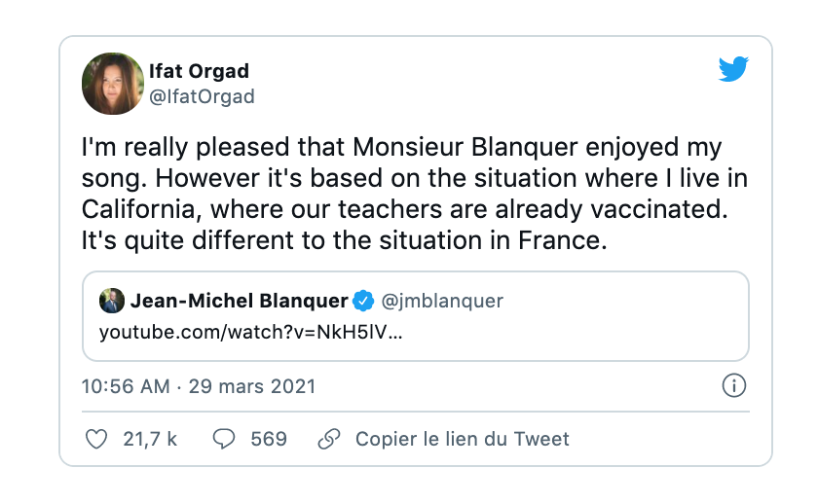818x504 pixels.
Task: Open Ifat Orgad's profile picture
Action: point(113,84)
